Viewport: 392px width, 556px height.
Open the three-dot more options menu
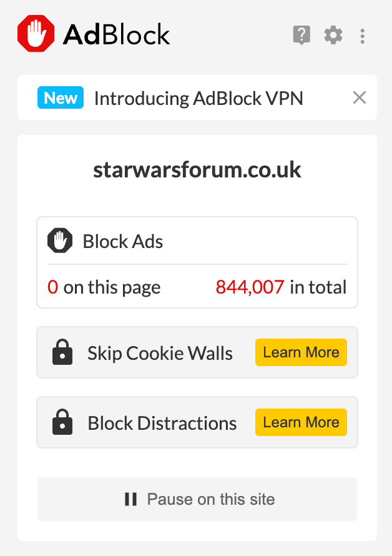(x=362, y=36)
